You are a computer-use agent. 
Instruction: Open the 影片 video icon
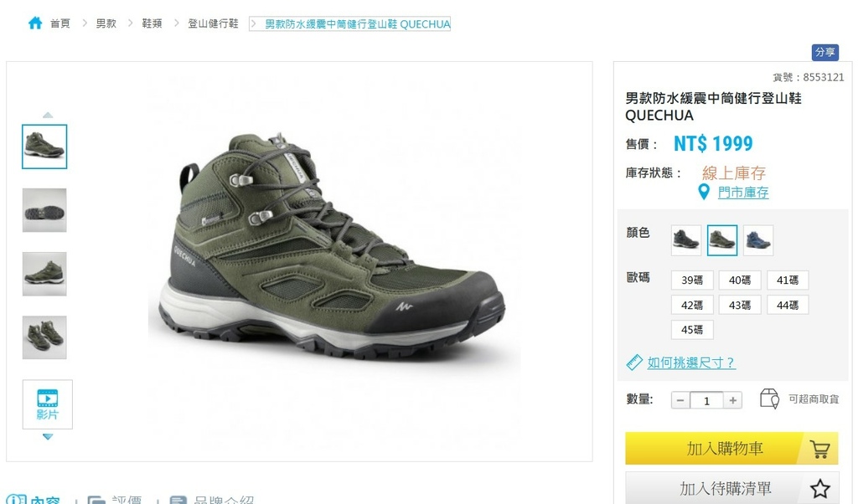pyautogui.click(x=47, y=404)
